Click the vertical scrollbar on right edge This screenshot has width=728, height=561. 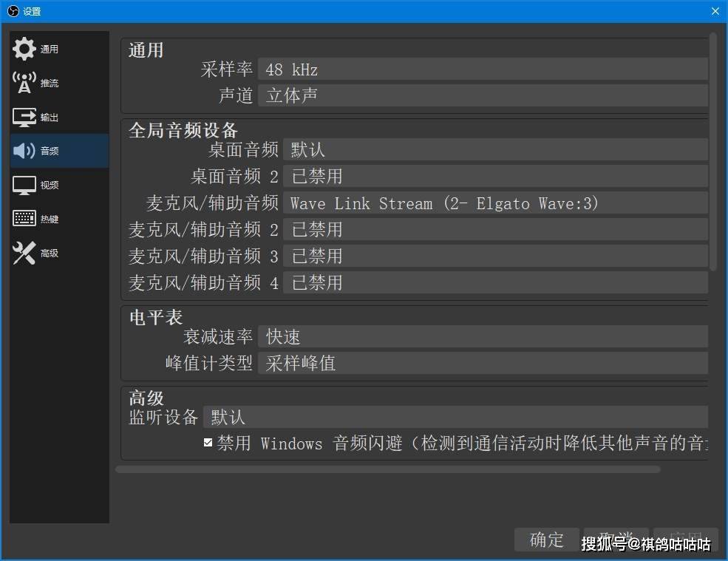pos(713,152)
